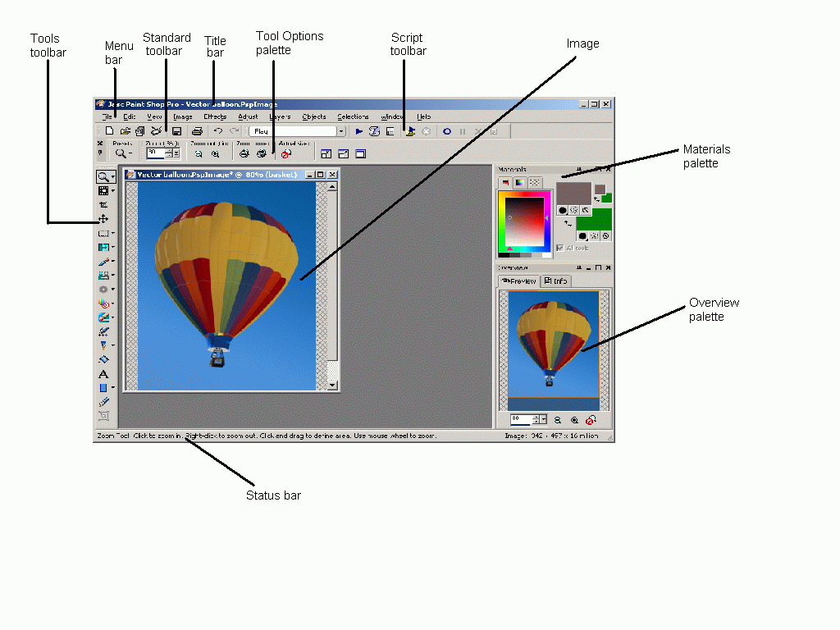Click the Zoom percent input field

[155, 153]
